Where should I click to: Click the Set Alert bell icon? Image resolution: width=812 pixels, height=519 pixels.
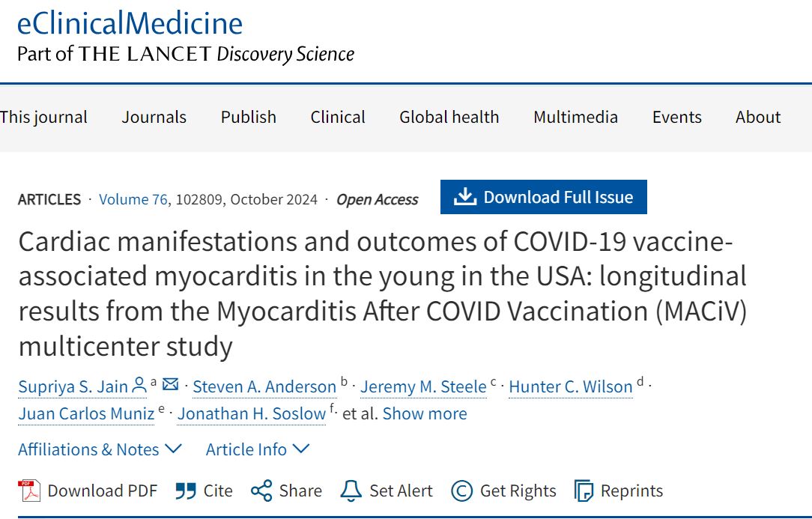click(351, 491)
